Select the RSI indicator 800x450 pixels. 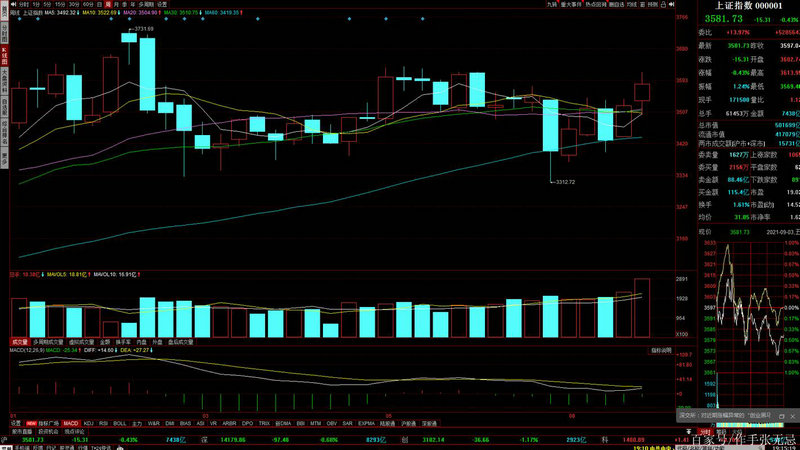105,424
